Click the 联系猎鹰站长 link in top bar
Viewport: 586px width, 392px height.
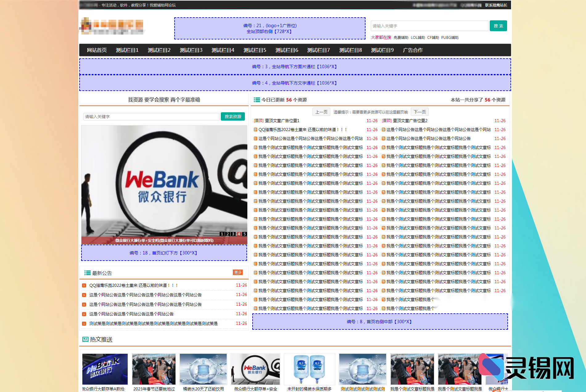point(496,5)
